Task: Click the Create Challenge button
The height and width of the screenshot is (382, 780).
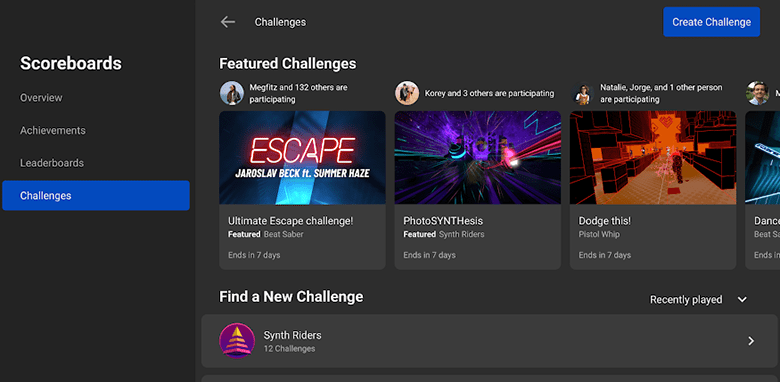Action: coord(711,22)
